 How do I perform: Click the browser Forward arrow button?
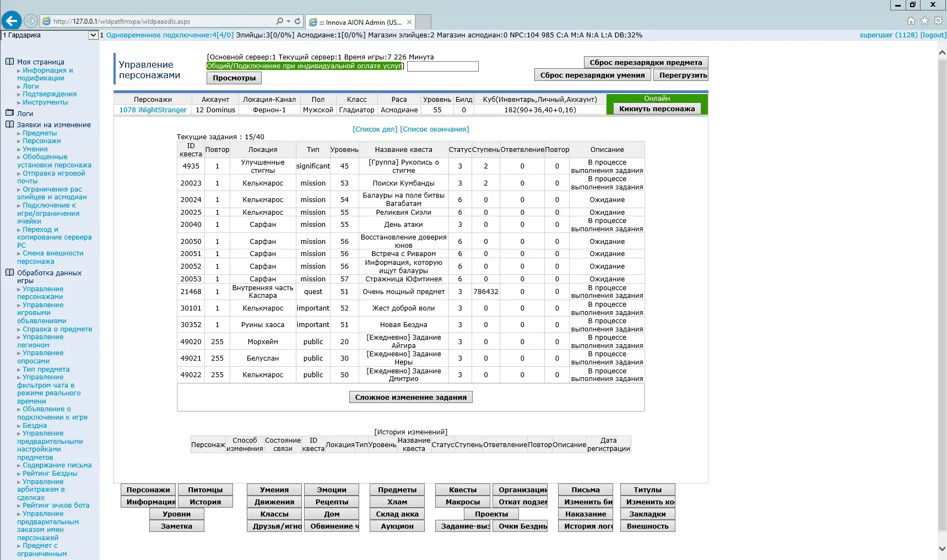pos(31,21)
